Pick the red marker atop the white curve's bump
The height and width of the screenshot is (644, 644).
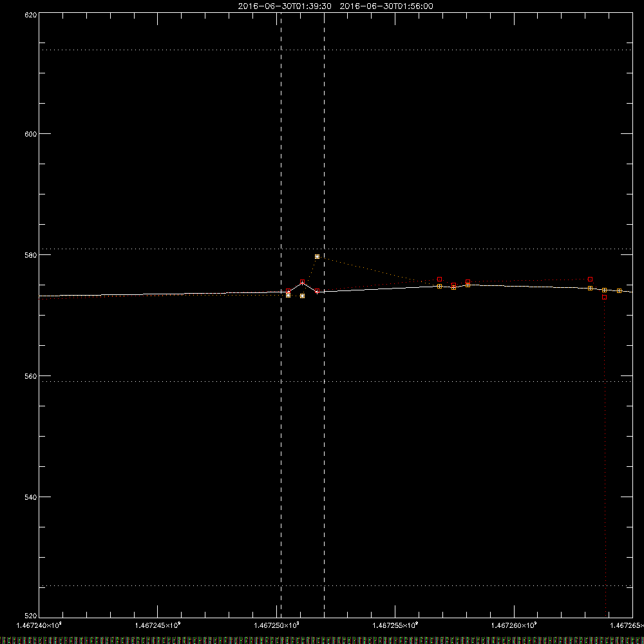[302, 282]
